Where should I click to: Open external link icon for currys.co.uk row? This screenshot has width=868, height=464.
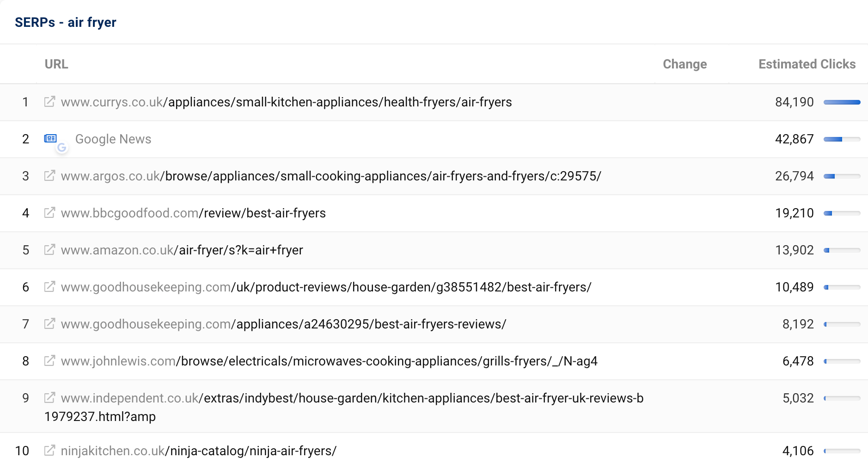point(49,101)
